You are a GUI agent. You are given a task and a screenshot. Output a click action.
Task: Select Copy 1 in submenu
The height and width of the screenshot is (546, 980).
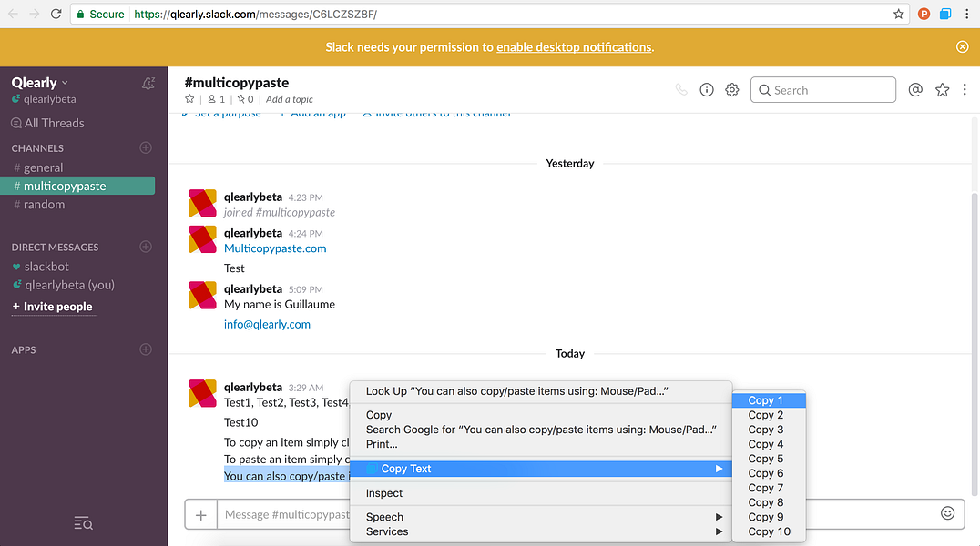[x=769, y=400]
